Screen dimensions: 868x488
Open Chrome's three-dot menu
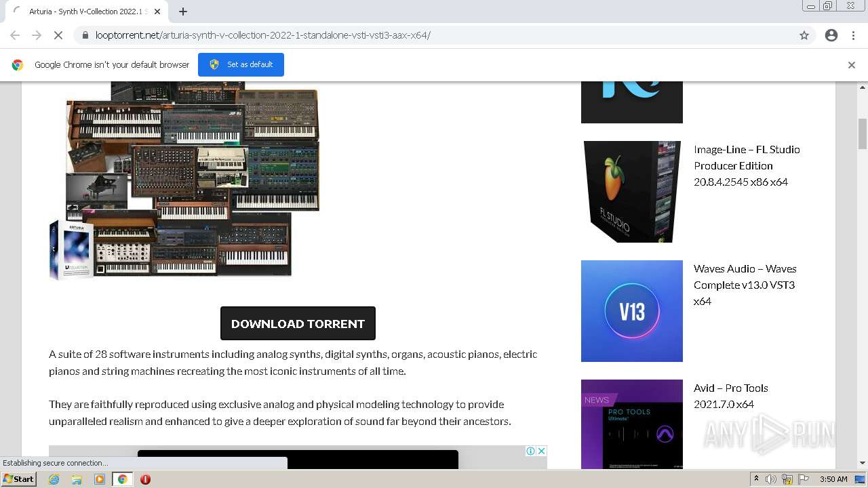pyautogui.click(x=853, y=35)
